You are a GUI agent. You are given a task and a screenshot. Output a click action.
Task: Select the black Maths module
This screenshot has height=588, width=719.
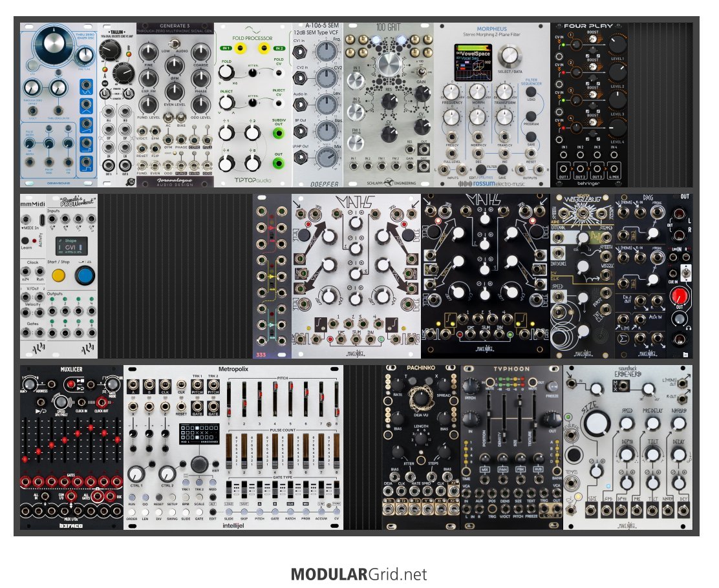point(486,277)
